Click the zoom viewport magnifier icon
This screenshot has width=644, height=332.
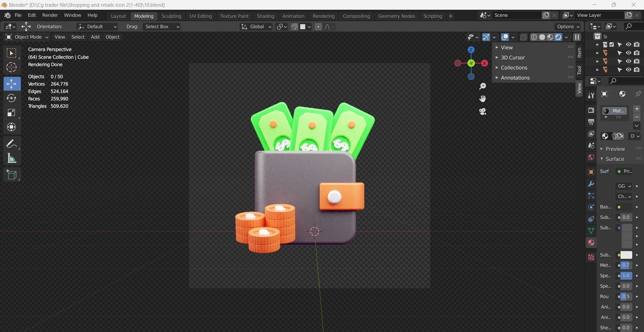click(x=483, y=86)
